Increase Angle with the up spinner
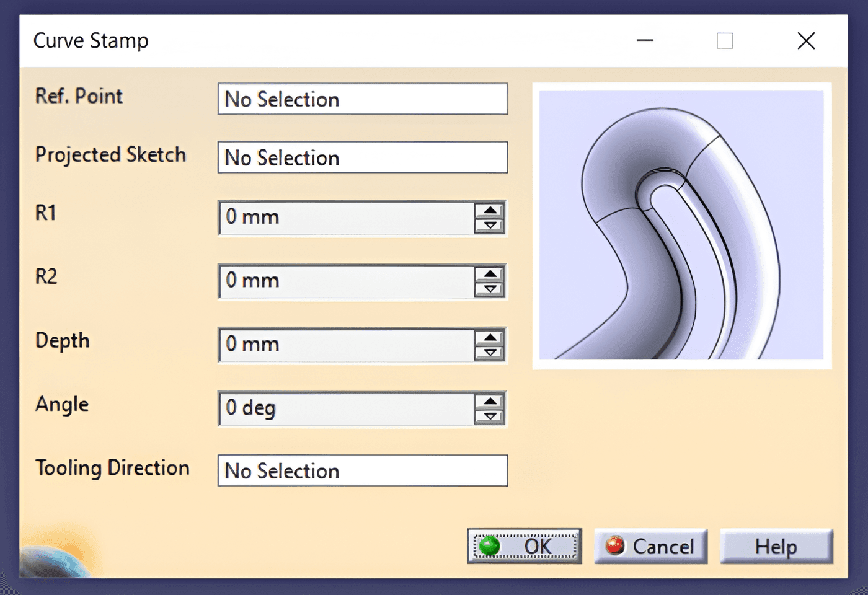 [x=490, y=401]
